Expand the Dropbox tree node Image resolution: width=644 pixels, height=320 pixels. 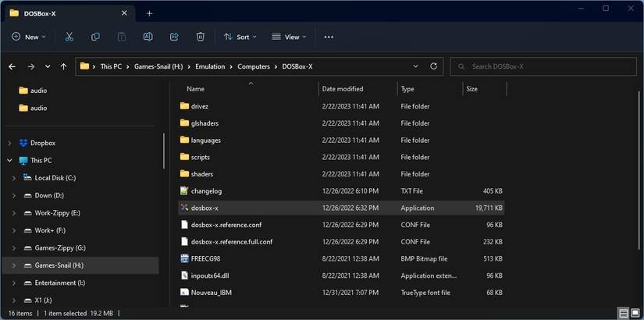click(9, 143)
